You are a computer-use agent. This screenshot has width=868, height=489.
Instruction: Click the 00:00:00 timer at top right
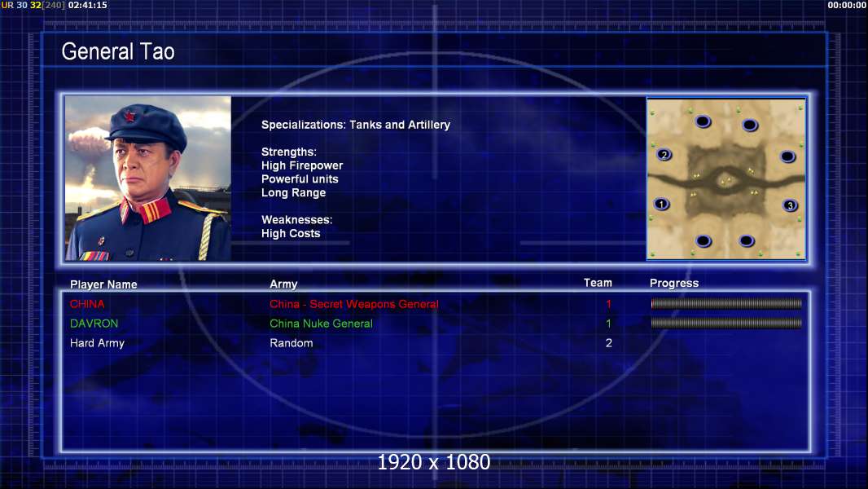[847, 5]
